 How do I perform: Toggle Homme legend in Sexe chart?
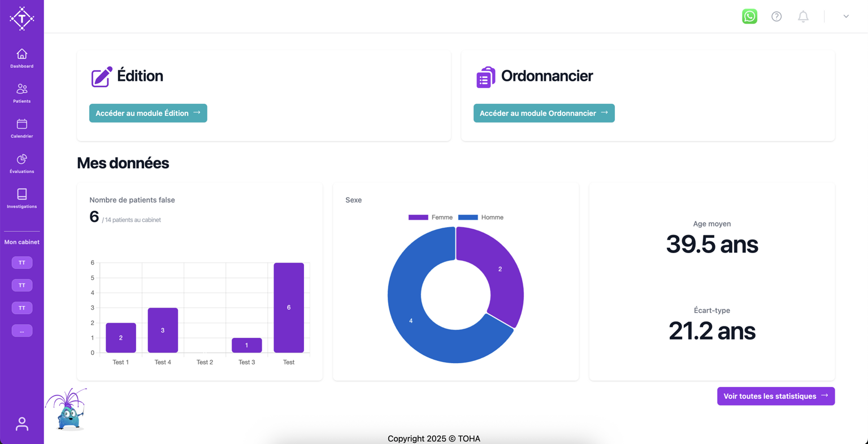tap(480, 217)
